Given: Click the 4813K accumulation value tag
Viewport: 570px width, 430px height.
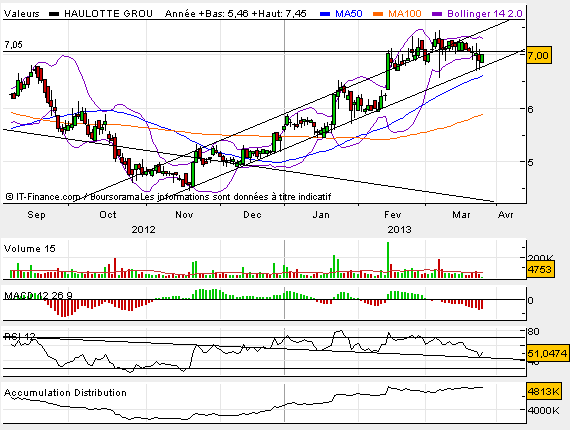Looking at the screenshot, I should click(x=544, y=392).
